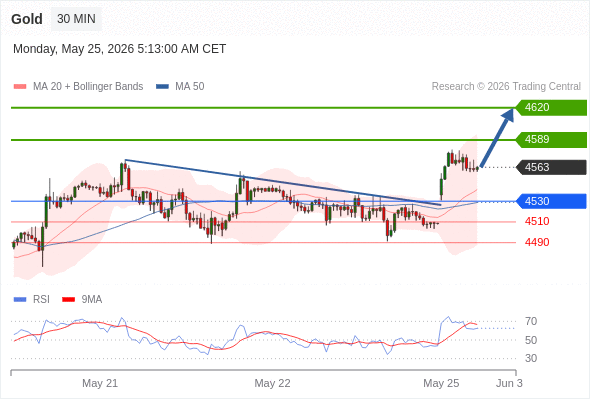The height and width of the screenshot is (400, 590).
Task: Click the 'Research © 2026 Trading Central' text
Action: pos(506,87)
